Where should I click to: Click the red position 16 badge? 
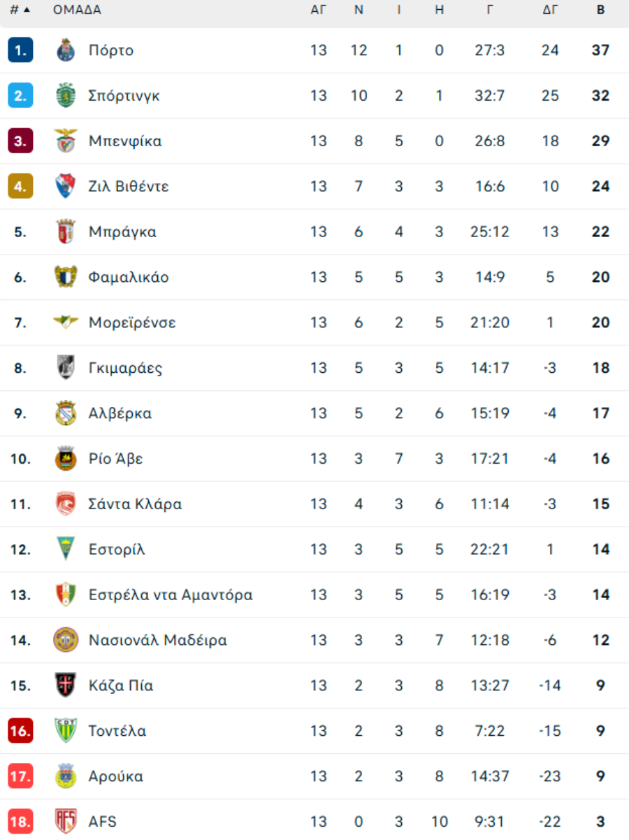[x=20, y=731]
